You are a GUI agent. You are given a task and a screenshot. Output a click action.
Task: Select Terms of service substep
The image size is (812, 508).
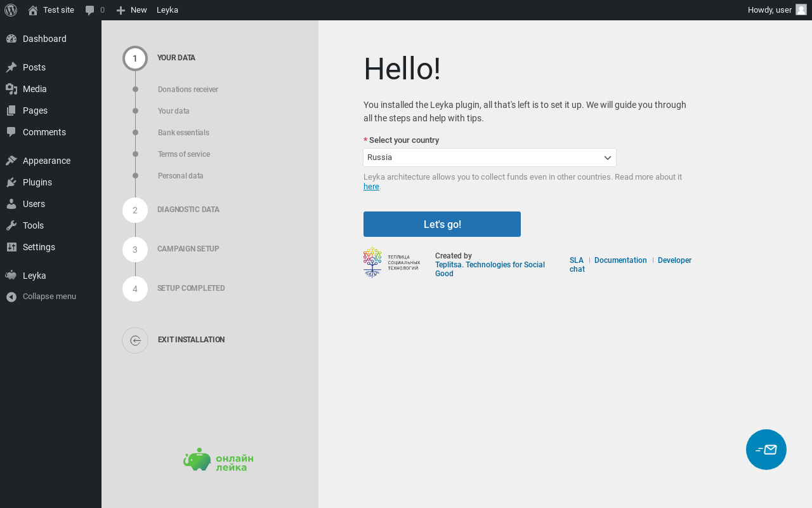[x=184, y=154]
